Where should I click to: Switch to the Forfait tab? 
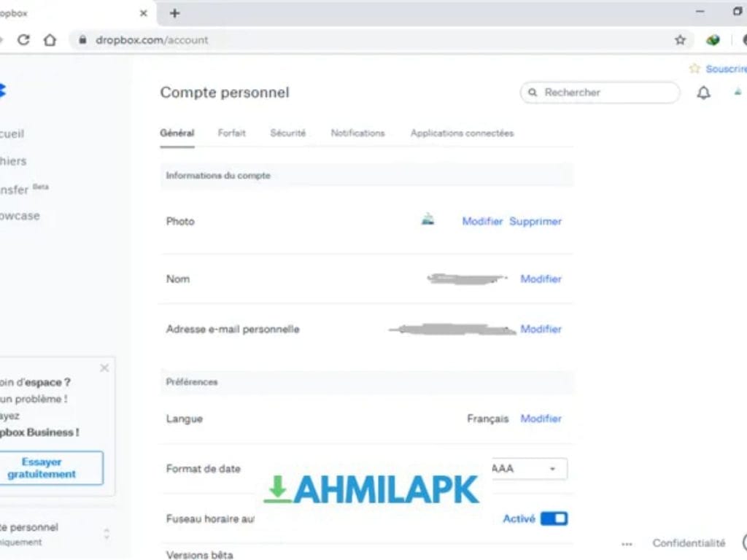(231, 133)
